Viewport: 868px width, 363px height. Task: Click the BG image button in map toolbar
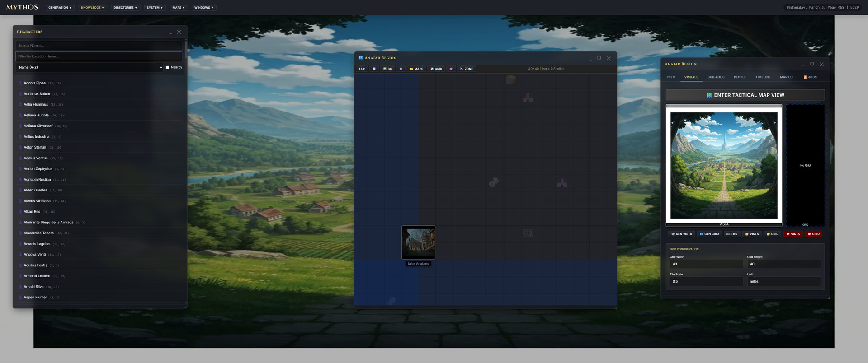point(387,69)
